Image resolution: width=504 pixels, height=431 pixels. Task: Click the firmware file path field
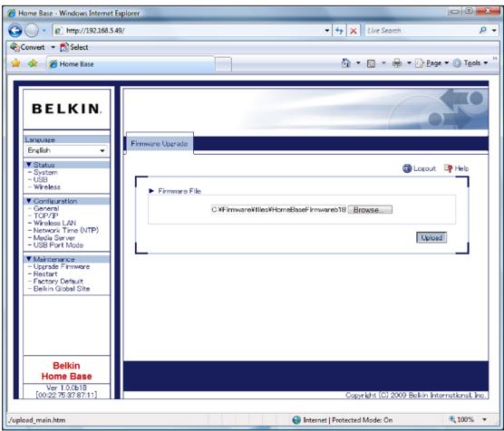coord(278,210)
